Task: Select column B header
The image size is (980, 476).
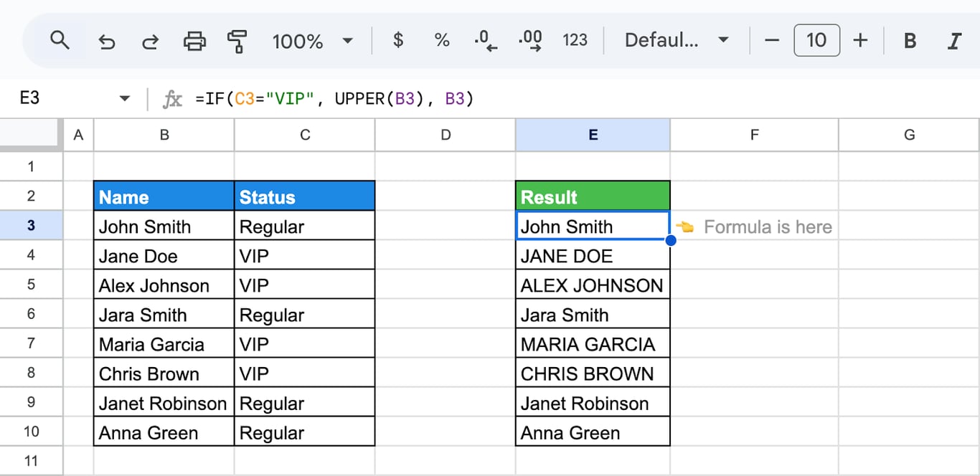Action: tap(164, 135)
